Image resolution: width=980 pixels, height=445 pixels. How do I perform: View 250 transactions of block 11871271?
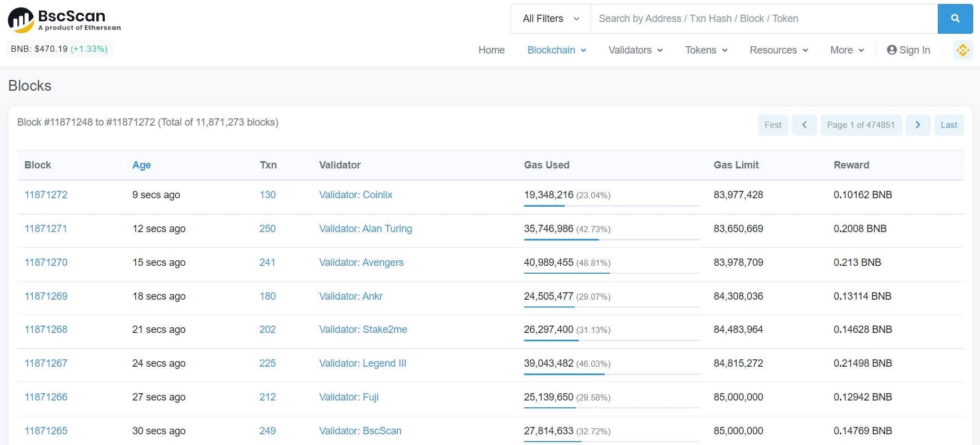point(268,229)
